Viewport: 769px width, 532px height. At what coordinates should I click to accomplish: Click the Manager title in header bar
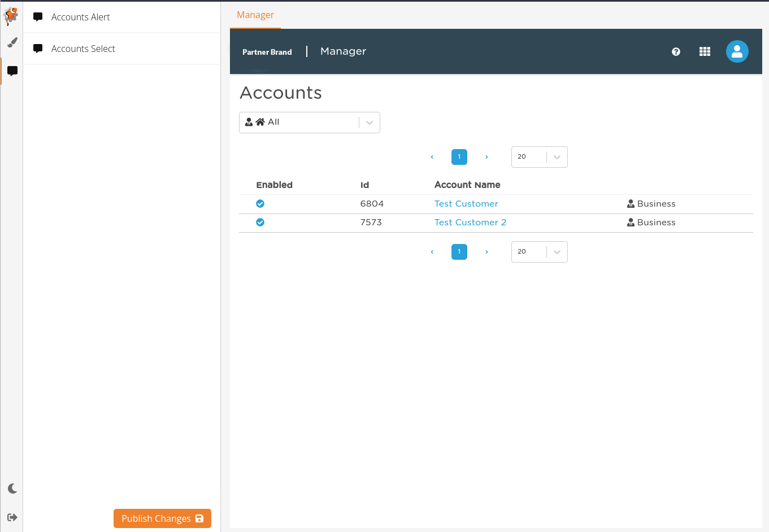[343, 51]
